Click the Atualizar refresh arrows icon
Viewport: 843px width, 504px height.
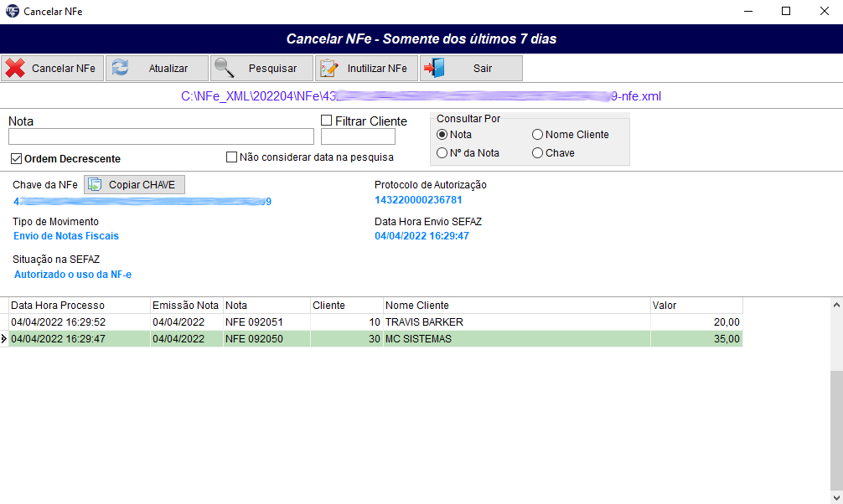[120, 69]
